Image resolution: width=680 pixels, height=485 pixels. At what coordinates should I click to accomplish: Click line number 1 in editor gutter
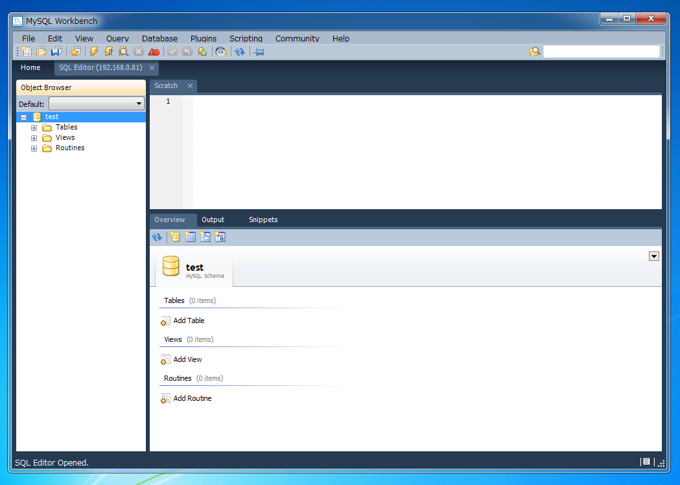pyautogui.click(x=168, y=102)
